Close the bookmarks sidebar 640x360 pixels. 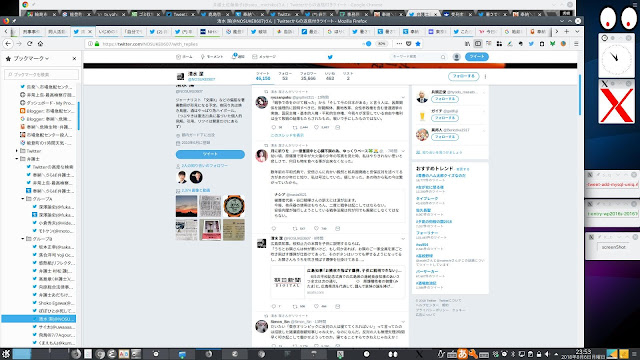(x=74, y=59)
